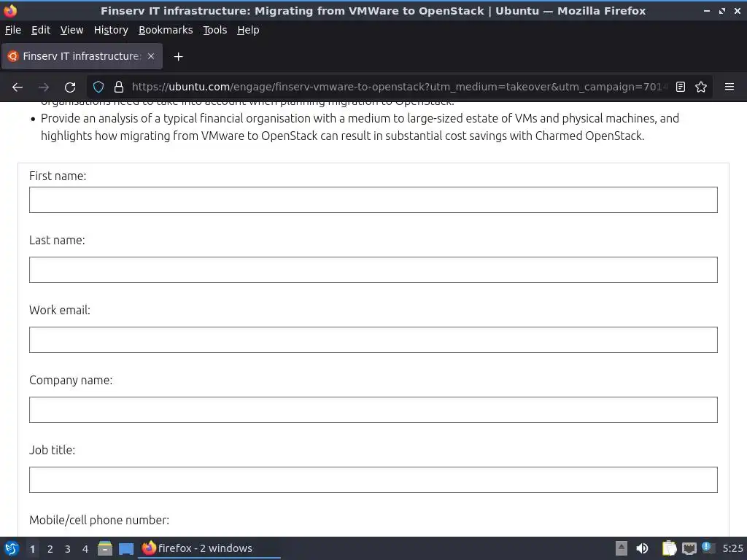The image size is (747, 560).
Task: Switch to workspace 2
Action: click(50, 549)
